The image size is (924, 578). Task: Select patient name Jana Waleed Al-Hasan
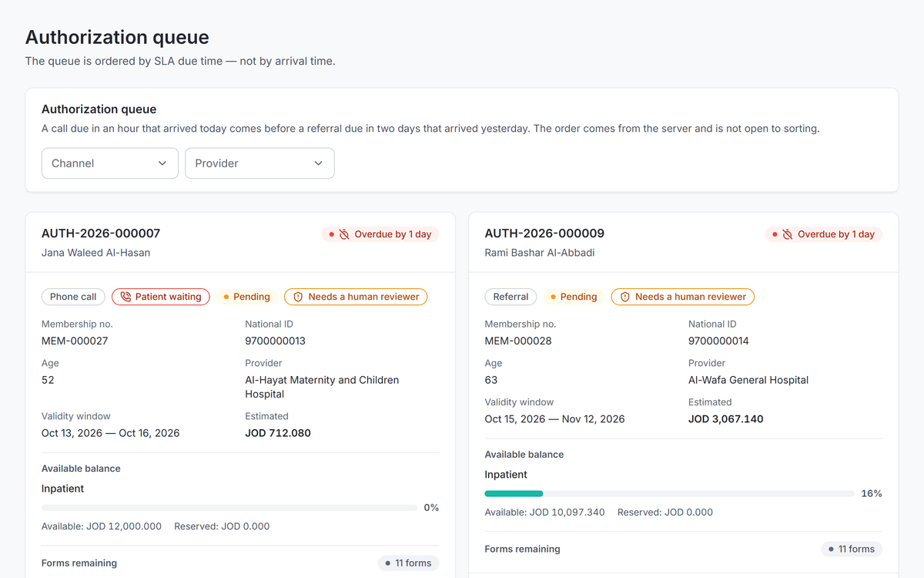pyautogui.click(x=95, y=253)
